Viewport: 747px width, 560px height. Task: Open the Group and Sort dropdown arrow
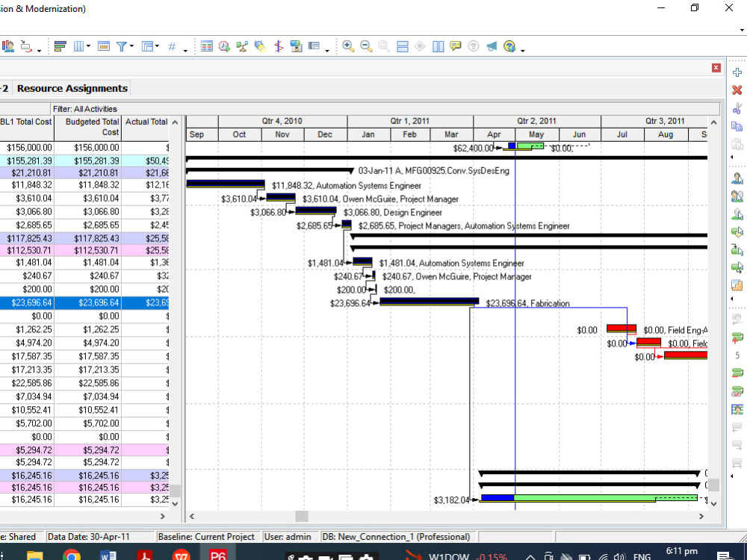[x=157, y=46]
